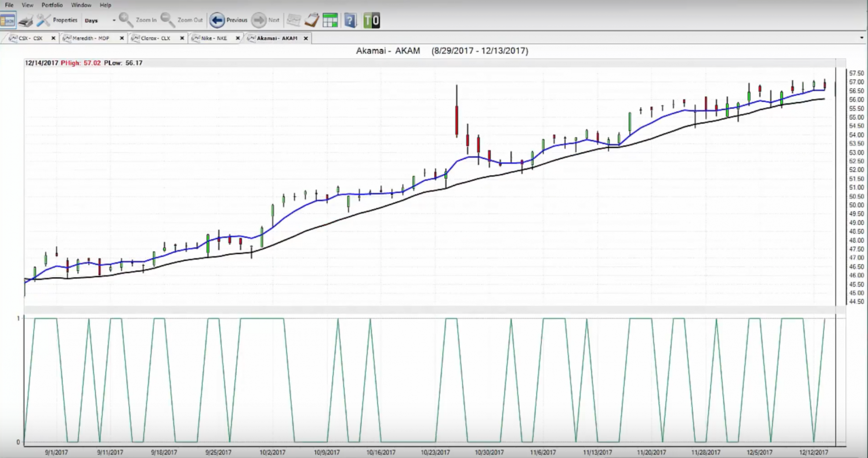Click the grayed Next arrow

coord(259,20)
